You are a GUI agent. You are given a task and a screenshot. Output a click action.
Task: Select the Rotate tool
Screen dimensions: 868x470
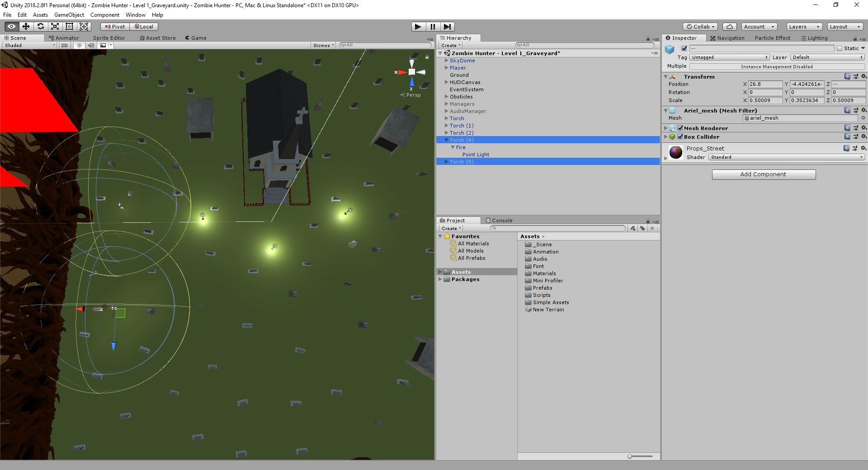tap(40, 27)
